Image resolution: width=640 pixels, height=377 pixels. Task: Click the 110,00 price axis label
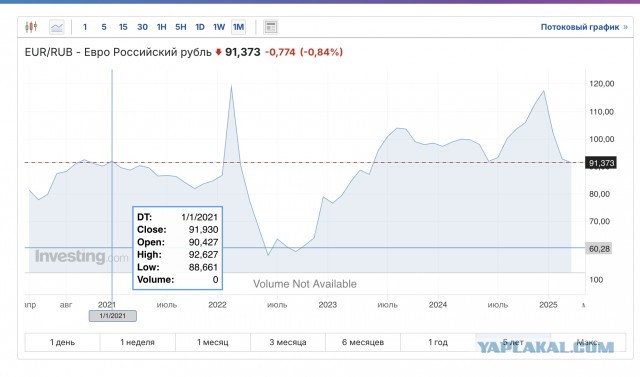601,111
